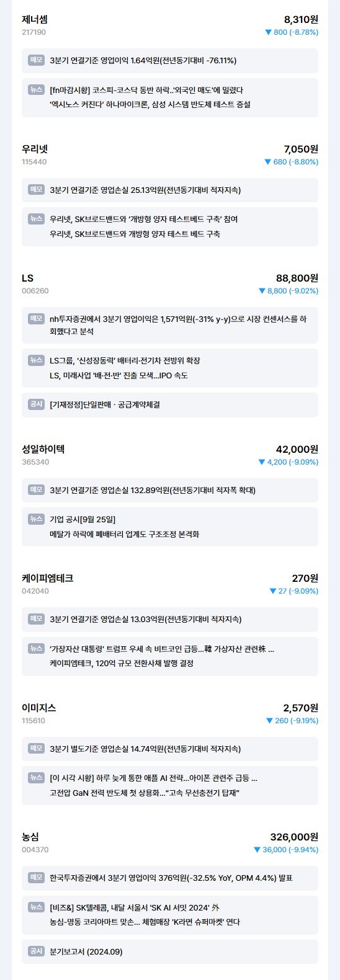Click the 메모 badge under 이미지스

[x=36, y=749]
